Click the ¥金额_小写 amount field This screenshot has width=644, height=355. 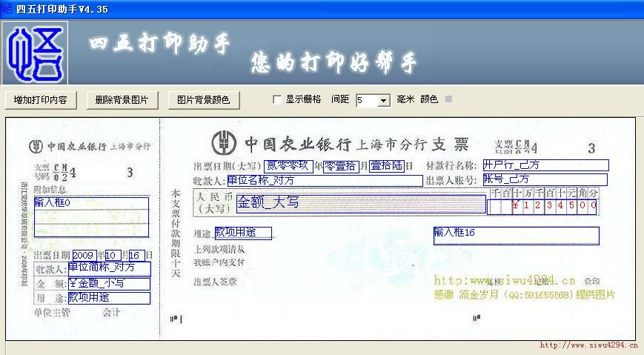pos(109,283)
